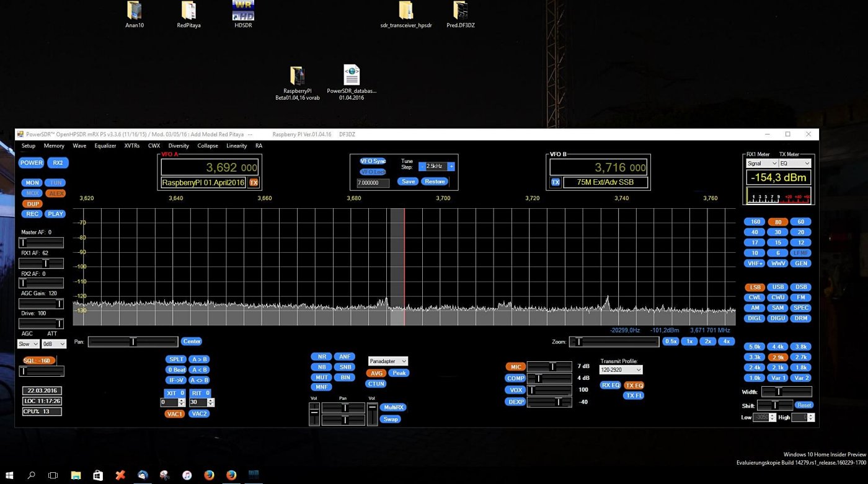Switch to the PowerSDR taskbar icon
The image size is (868, 484).
tap(254, 475)
